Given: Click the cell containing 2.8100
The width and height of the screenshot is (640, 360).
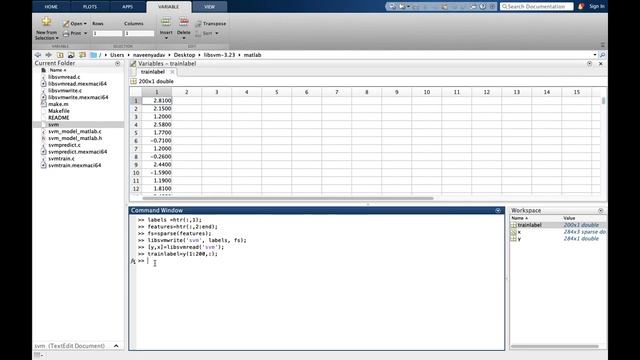Looking at the screenshot, I should coord(157,100).
